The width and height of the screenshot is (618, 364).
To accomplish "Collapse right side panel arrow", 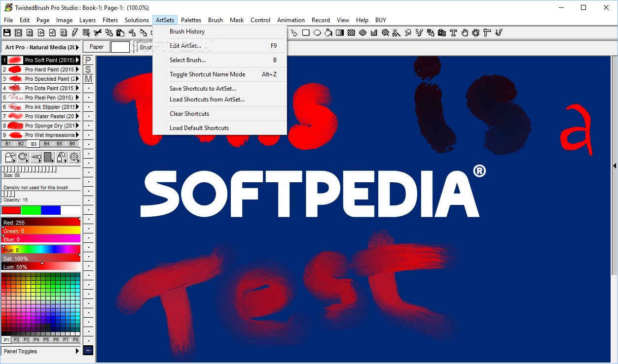I will [x=615, y=166].
